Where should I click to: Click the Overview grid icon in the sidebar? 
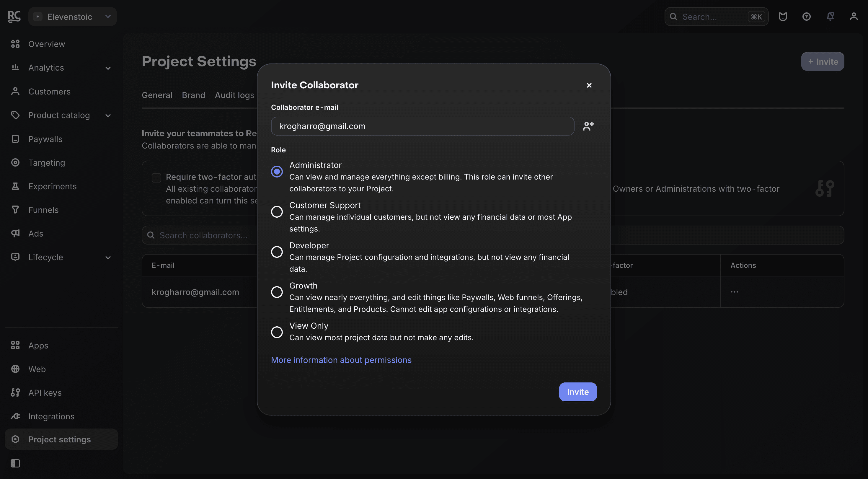click(x=15, y=44)
